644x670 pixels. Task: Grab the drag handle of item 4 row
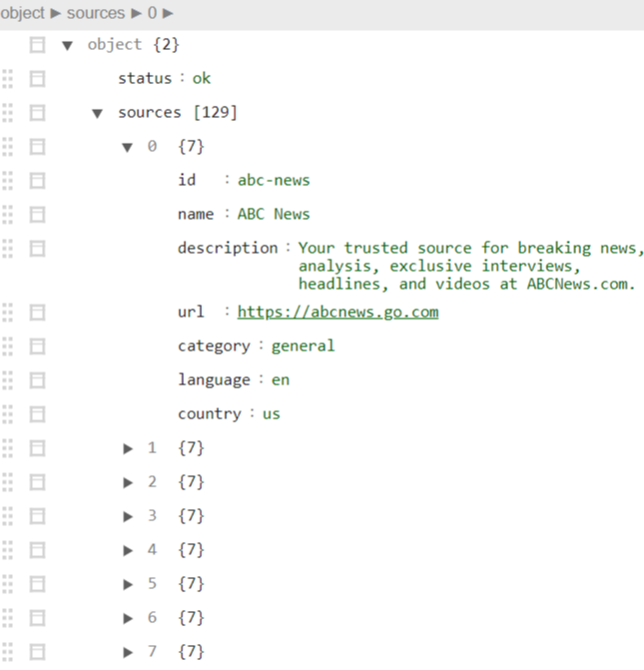tap(8, 550)
